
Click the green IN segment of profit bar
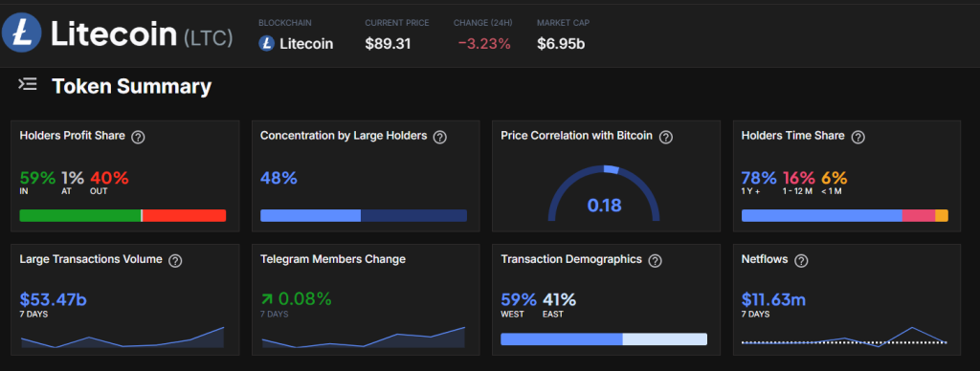[80, 215]
